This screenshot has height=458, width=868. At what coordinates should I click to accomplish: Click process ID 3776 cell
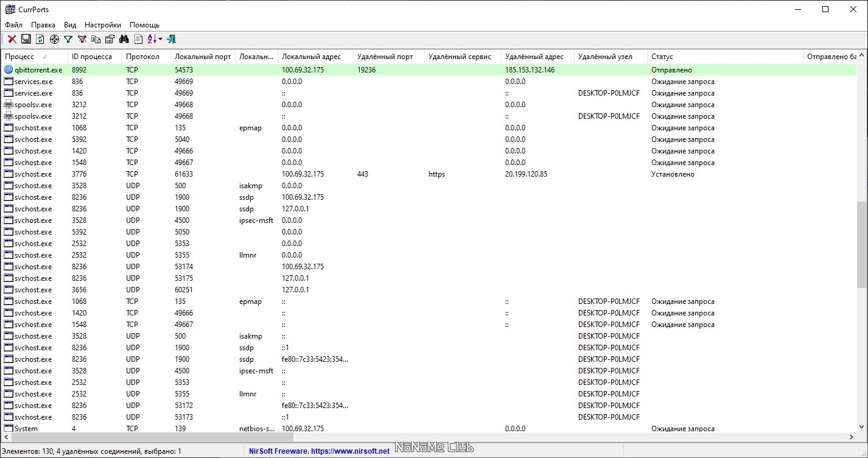point(79,174)
